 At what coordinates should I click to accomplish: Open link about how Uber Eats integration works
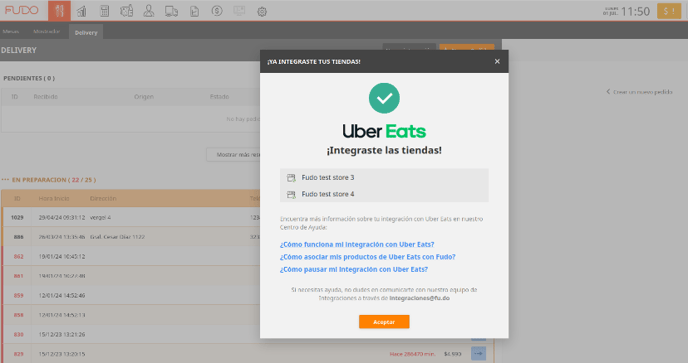click(x=357, y=244)
